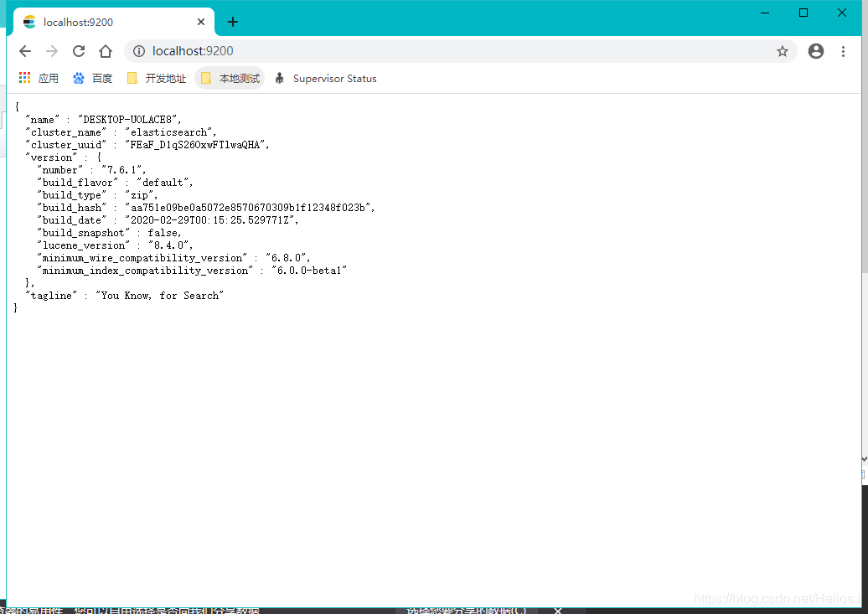Viewport: 868px width, 614px height.
Task: Click the minimum_wire_compatibility_version value "6.8.0"
Action: (285, 258)
